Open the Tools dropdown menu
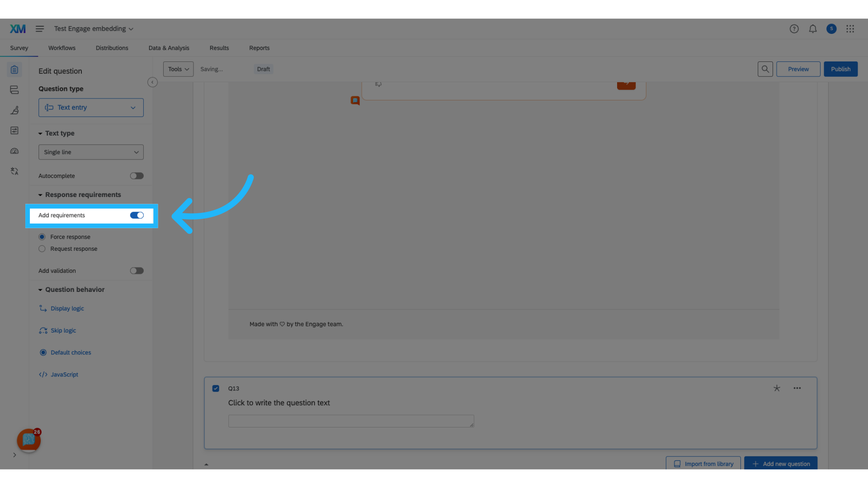The image size is (868, 488). click(x=178, y=69)
